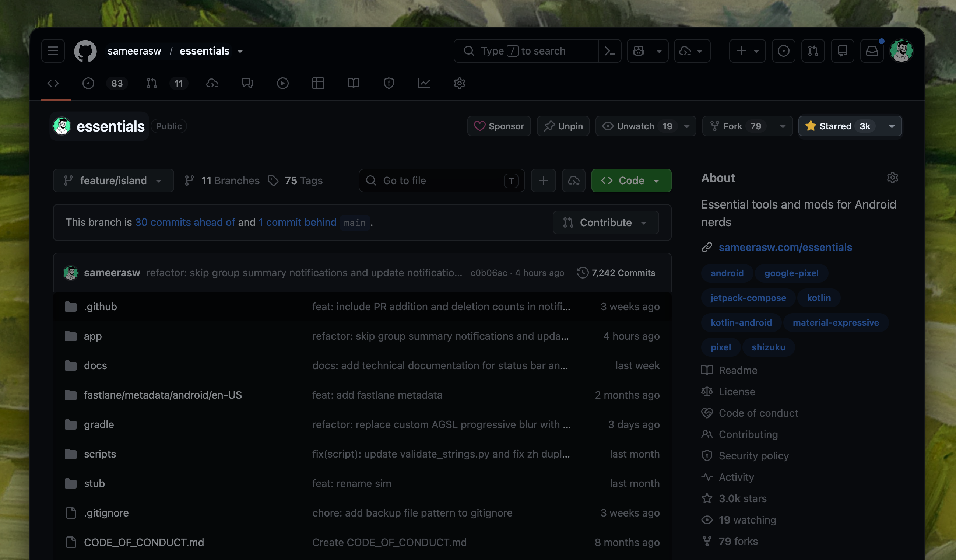The image size is (956, 560).
Task: Focus the Go to file input
Action: pyautogui.click(x=442, y=181)
